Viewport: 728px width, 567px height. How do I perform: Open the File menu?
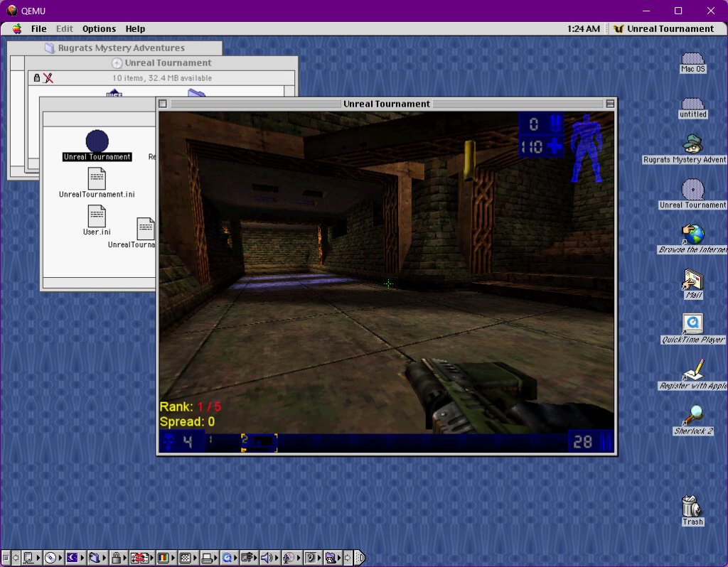38,29
